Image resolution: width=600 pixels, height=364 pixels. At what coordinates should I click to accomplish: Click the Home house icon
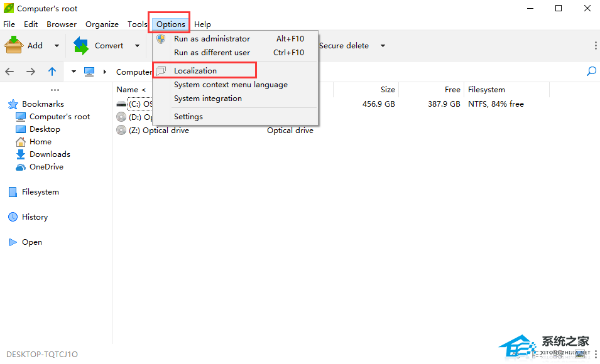21,142
